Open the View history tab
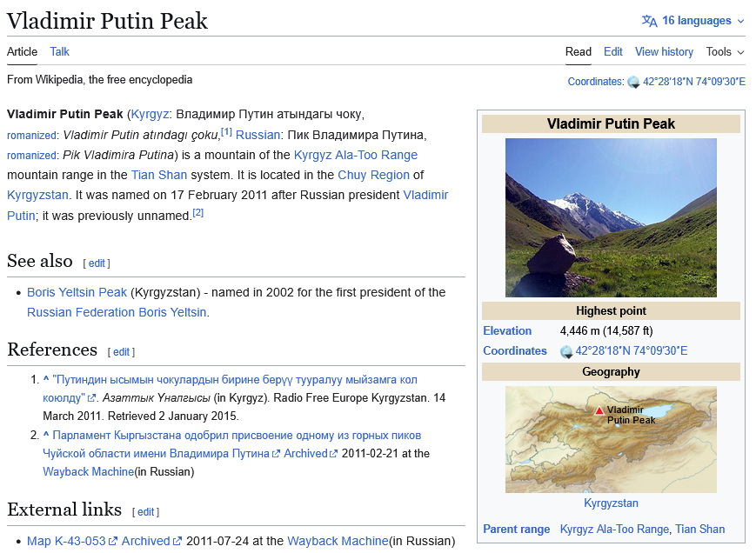The image size is (756, 553). [664, 52]
